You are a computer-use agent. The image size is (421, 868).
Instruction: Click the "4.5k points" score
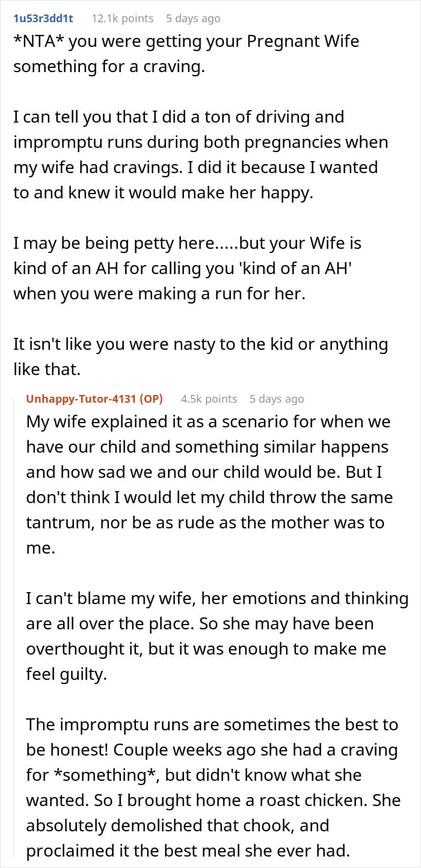click(x=209, y=399)
